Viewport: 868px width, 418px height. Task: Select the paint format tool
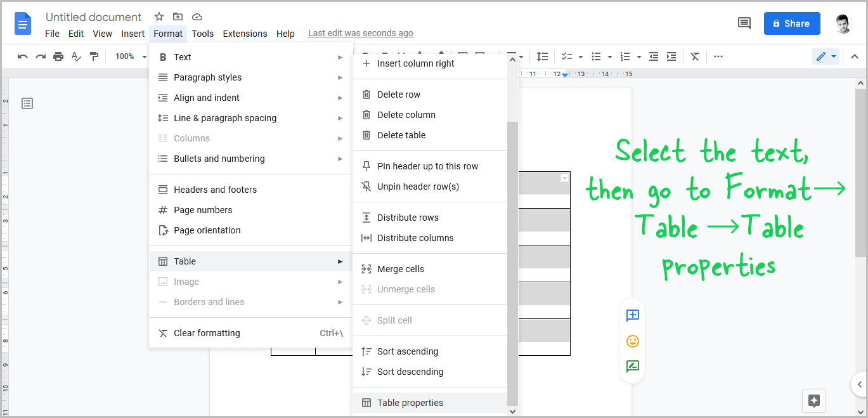tap(93, 56)
